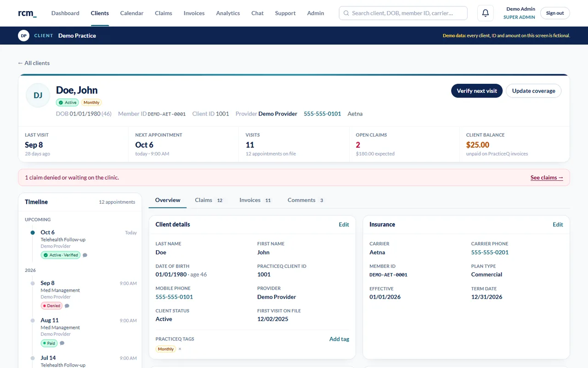This screenshot has width=588, height=368.
Task: Click the DP practice avatar
Action: click(24, 35)
